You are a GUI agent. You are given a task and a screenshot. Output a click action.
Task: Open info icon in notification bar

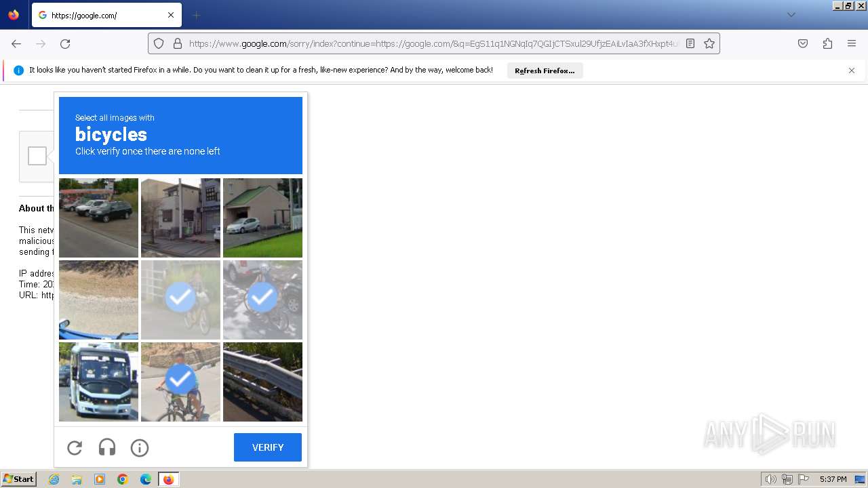(18, 70)
